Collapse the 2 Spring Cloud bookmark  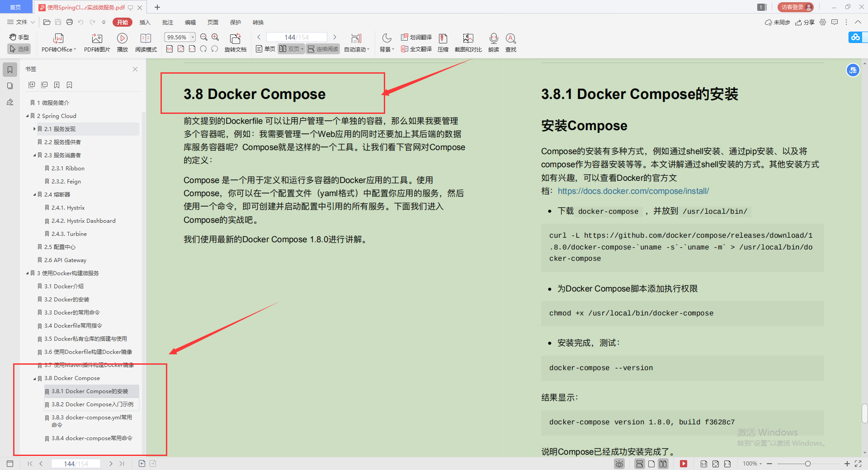pyautogui.click(x=28, y=116)
